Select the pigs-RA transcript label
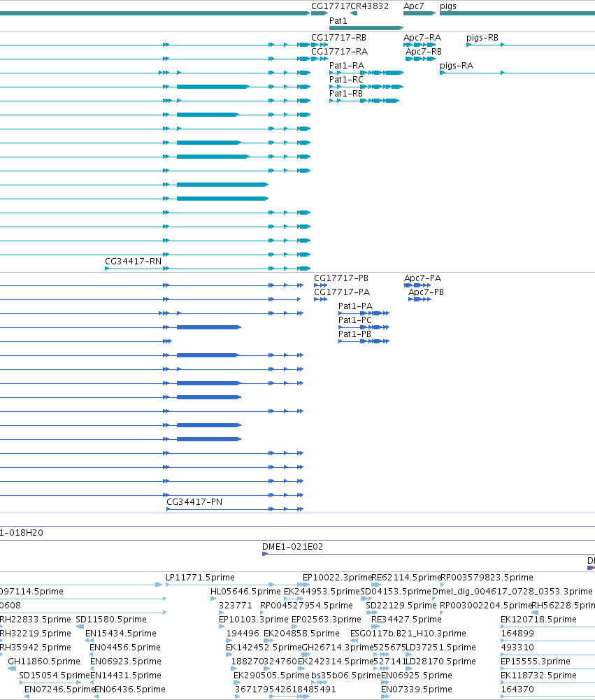Screen dimensions: 595x700 [456, 66]
